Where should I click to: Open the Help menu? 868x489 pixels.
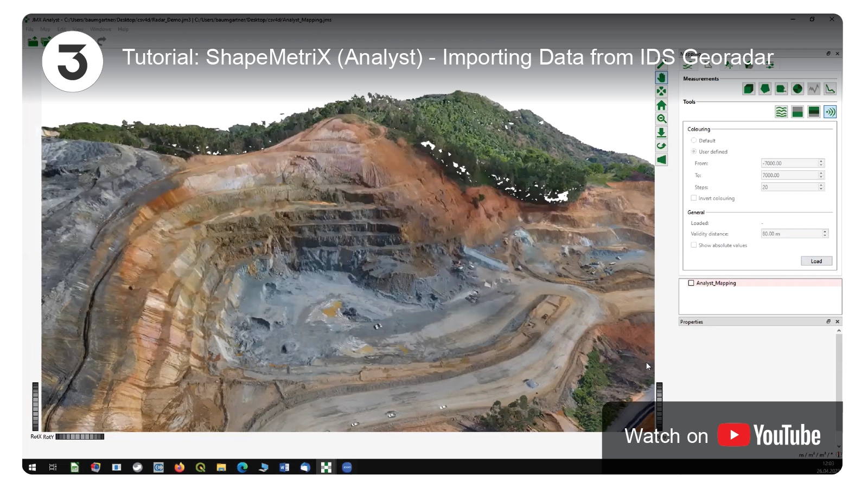[123, 29]
